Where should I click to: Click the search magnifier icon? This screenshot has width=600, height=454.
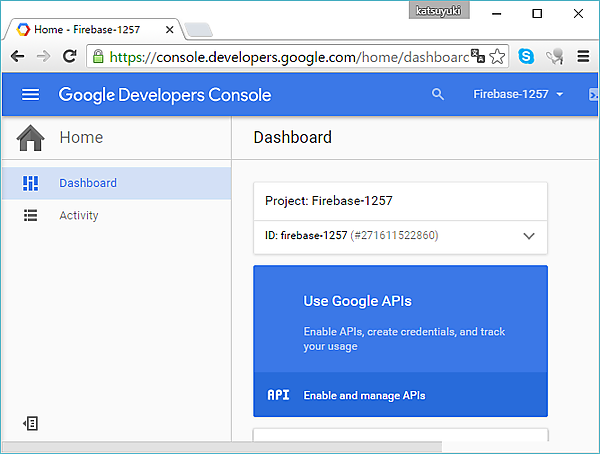pyautogui.click(x=437, y=95)
